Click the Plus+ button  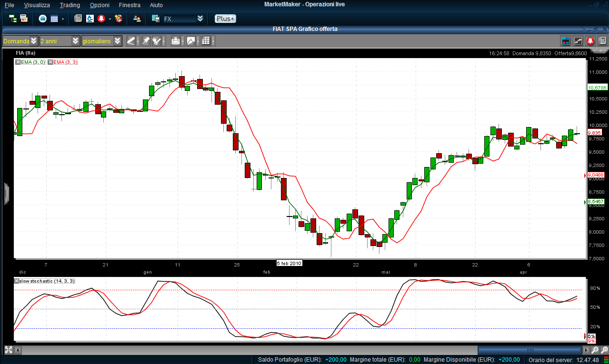click(x=225, y=19)
